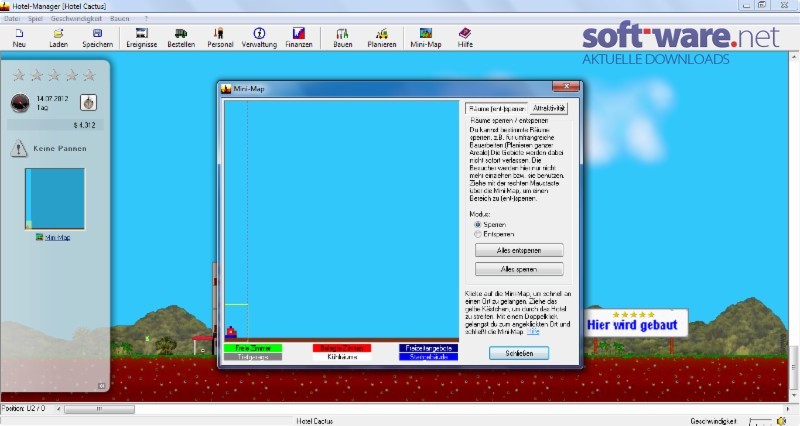This screenshot has height=426, width=800.
Task: Click the Mini-Map toolbar icon
Action: point(426,34)
